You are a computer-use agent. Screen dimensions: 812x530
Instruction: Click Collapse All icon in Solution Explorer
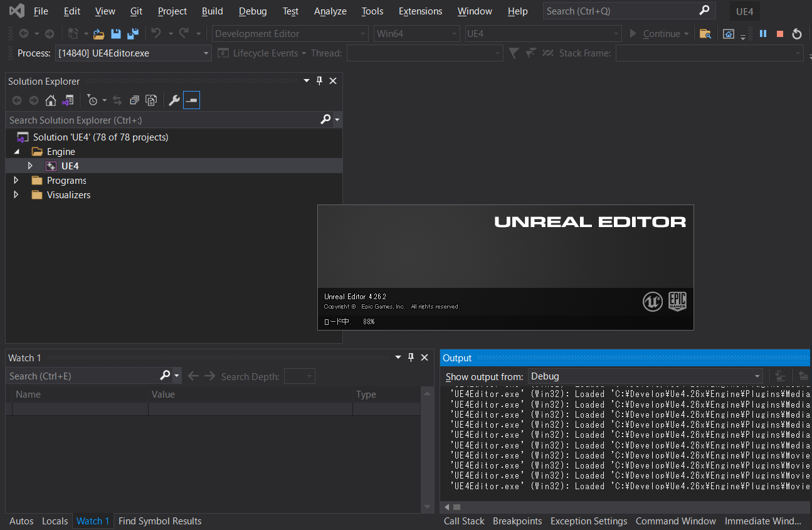[x=134, y=100]
